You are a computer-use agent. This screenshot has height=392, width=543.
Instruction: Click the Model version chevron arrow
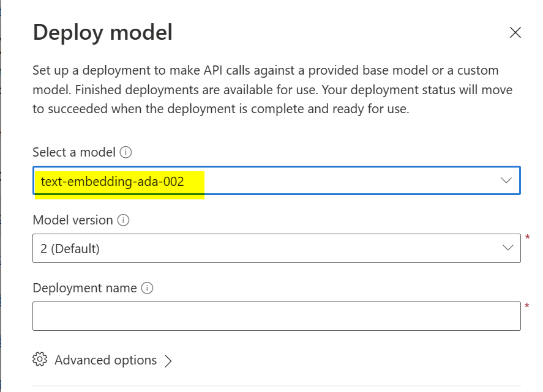coord(508,248)
